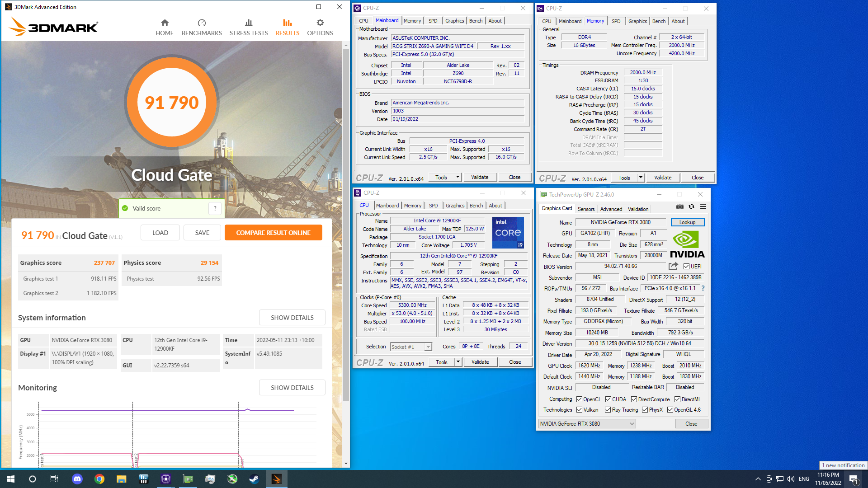The image size is (868, 488).
Task: Click the volume icon in system tray
Action: 791,479
